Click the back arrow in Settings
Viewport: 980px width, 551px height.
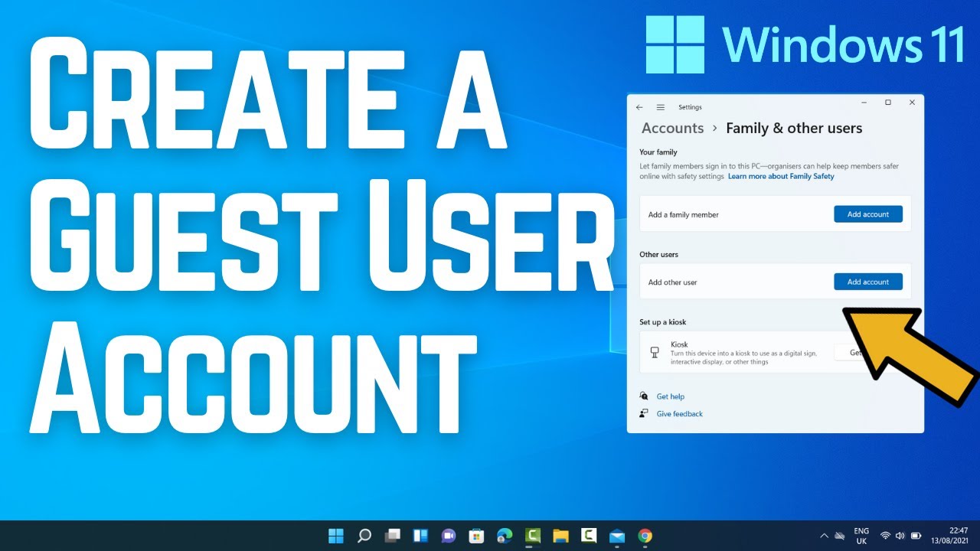point(639,107)
